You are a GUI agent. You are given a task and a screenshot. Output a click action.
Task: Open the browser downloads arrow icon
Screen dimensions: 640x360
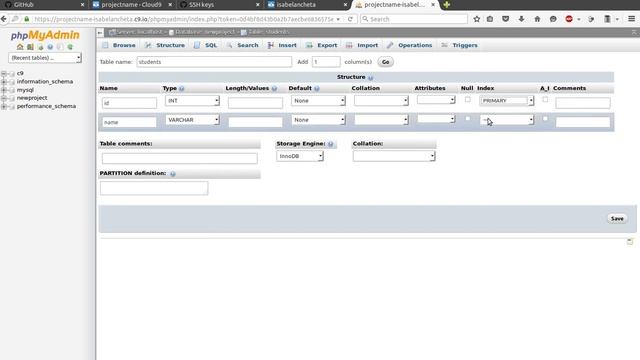point(521,19)
